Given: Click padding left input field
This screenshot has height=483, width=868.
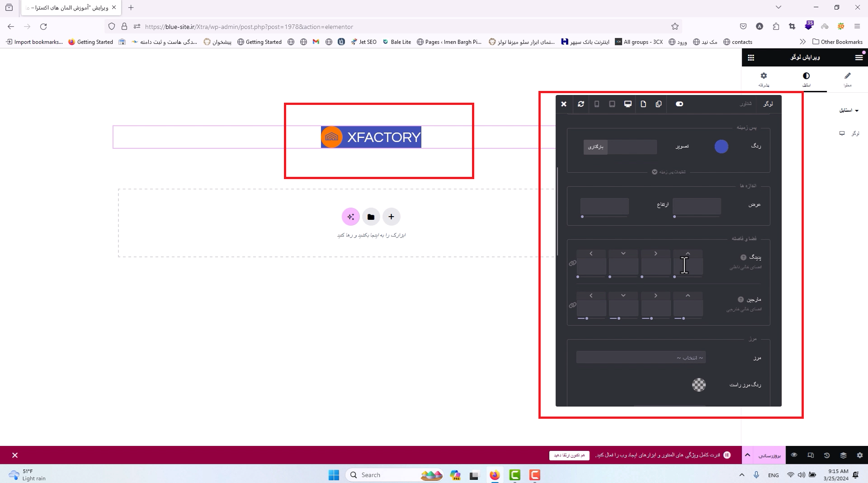Looking at the screenshot, I should [x=591, y=266].
